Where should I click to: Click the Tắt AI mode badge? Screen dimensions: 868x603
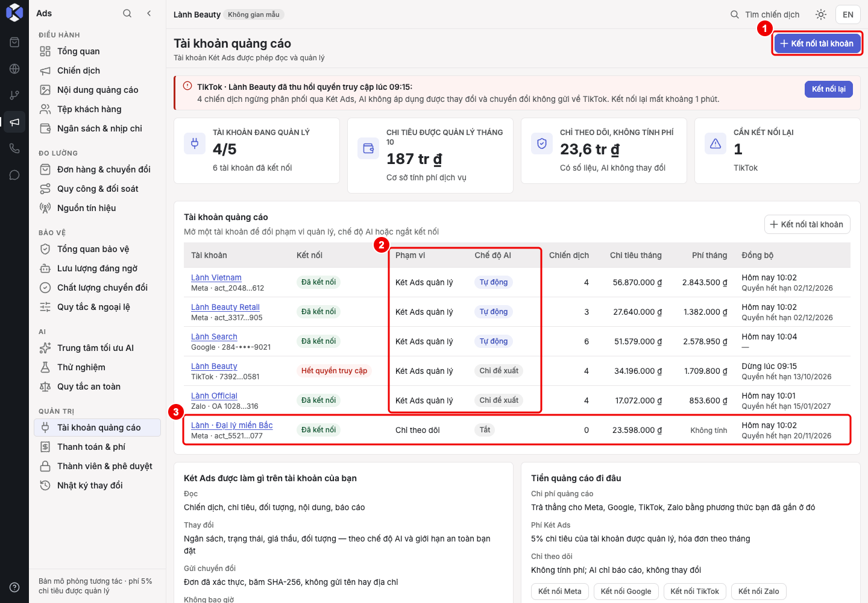(x=485, y=430)
